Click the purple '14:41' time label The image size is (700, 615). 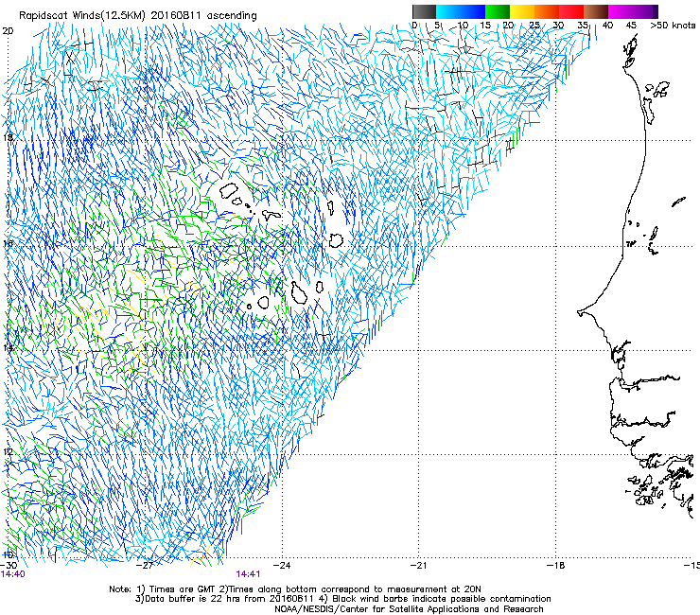[248, 574]
